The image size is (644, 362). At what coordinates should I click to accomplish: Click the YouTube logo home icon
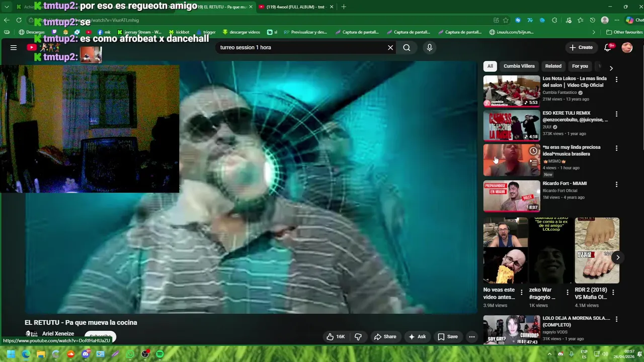click(x=31, y=47)
